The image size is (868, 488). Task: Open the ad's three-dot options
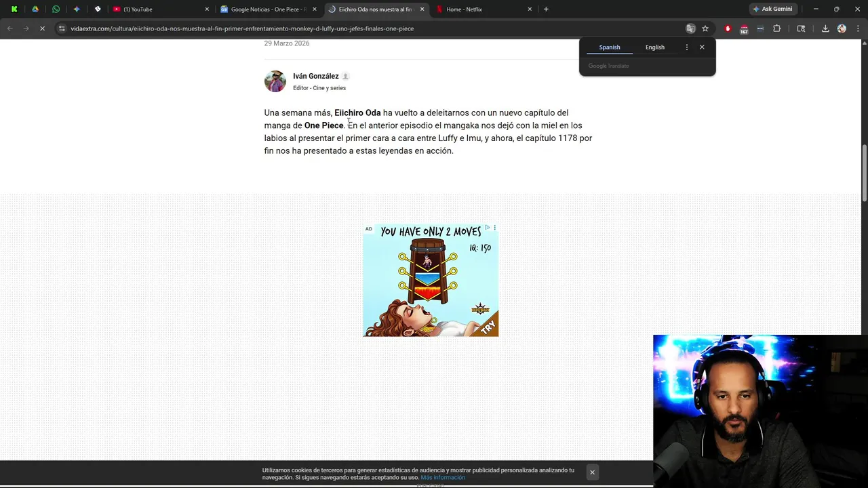pos(494,228)
